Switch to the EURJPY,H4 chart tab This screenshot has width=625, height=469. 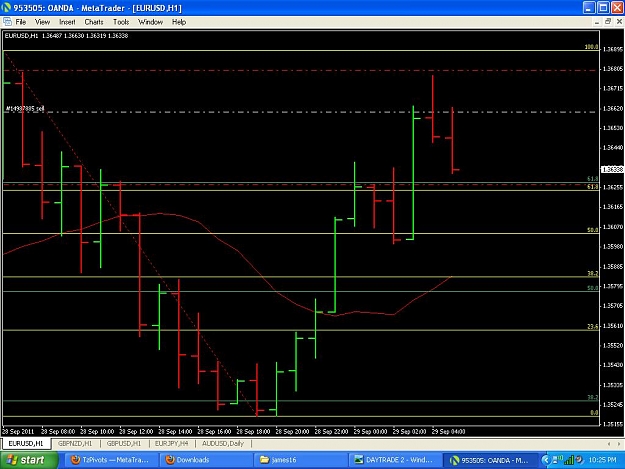coord(171,443)
